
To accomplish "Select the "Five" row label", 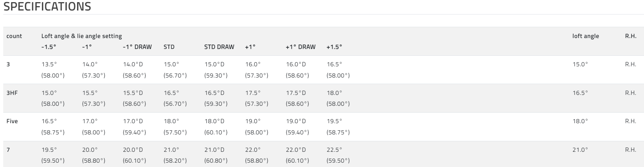I will pos(12,121).
